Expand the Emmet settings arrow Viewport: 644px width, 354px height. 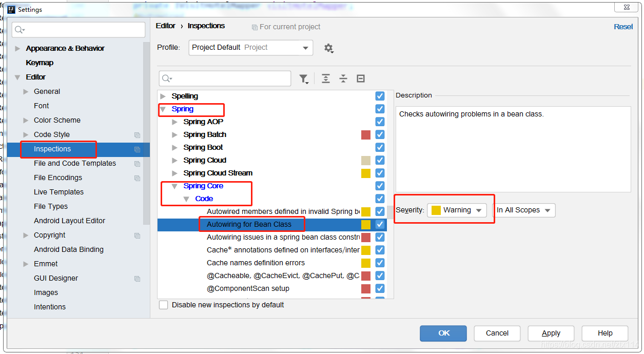26,264
